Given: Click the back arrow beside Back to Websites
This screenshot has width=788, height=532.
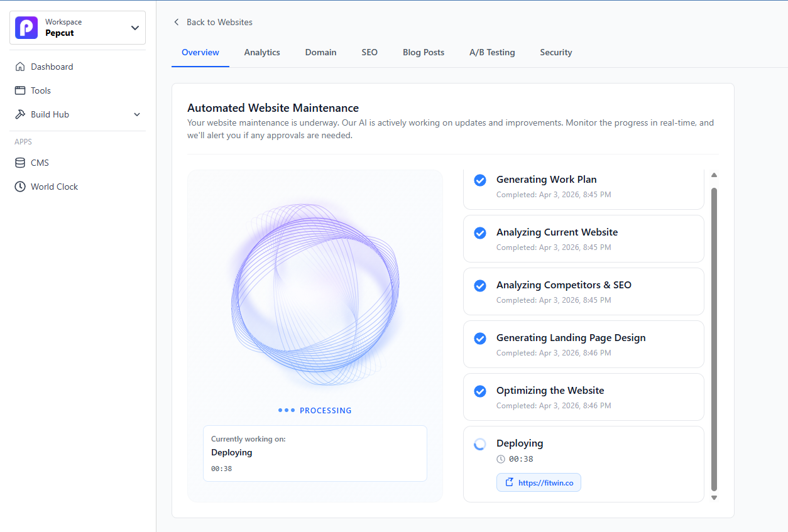Looking at the screenshot, I should (x=177, y=22).
